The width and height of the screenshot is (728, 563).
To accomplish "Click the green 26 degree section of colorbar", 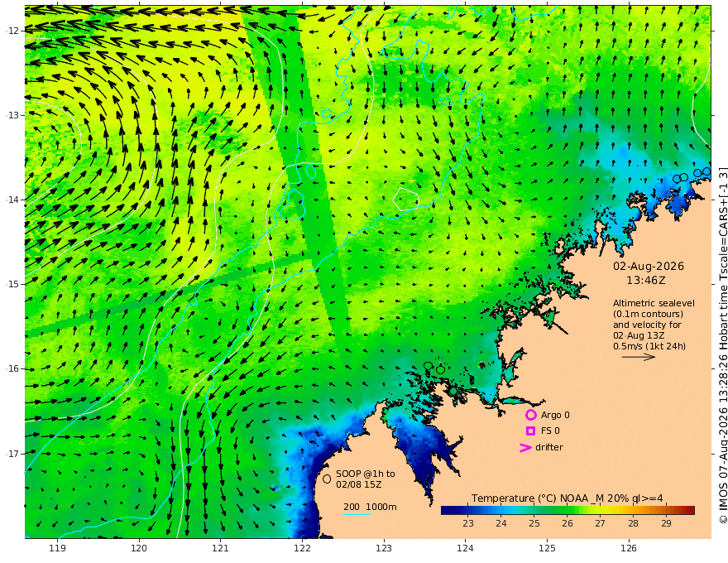I will tap(567, 511).
